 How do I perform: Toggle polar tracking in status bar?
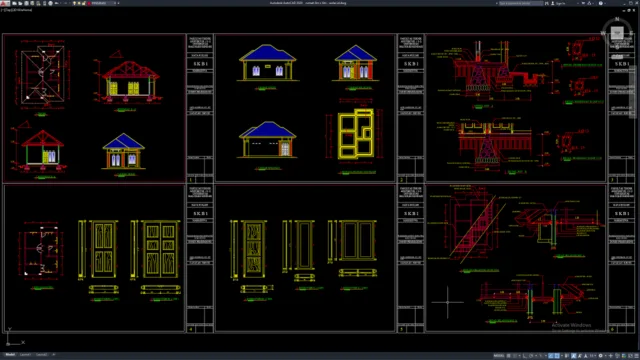531,356
